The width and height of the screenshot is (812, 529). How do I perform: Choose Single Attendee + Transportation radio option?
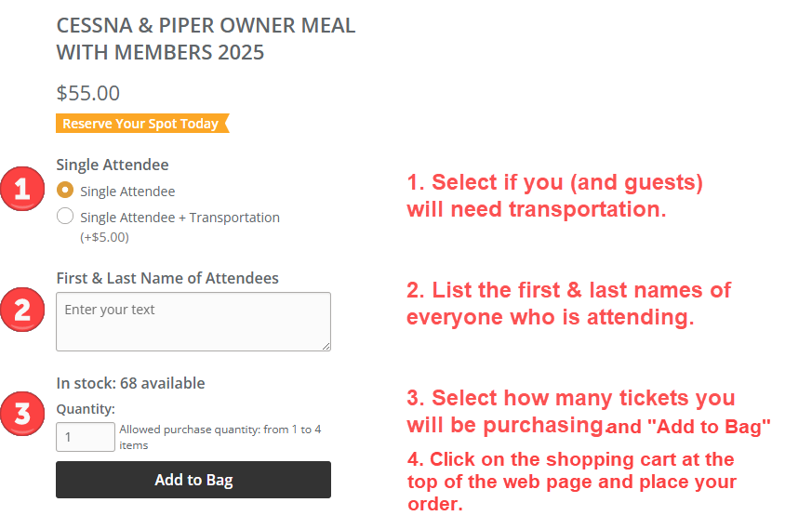(x=65, y=216)
